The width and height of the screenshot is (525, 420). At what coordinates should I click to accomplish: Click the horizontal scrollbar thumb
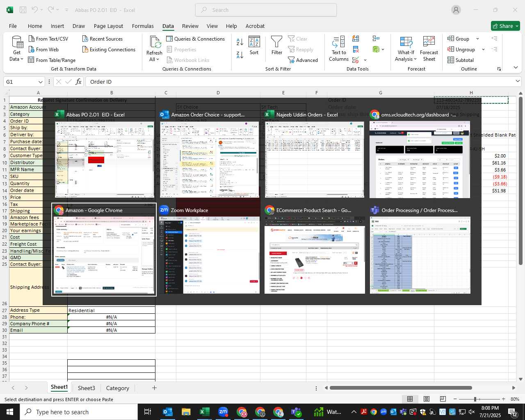pyautogui.click(x=401, y=388)
